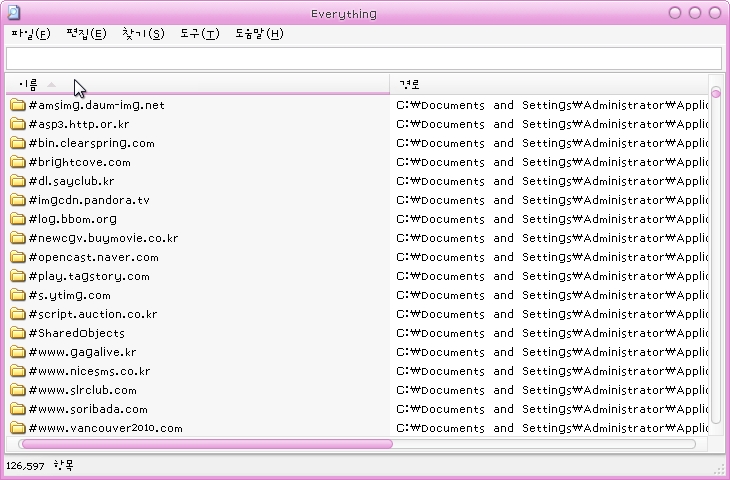Click the Everything app icon in title bar

14,13
